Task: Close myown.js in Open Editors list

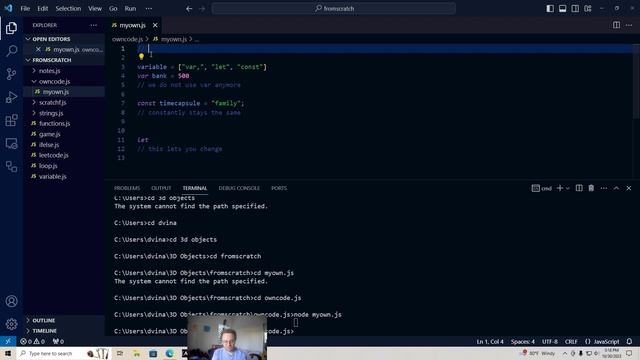Action: click(38, 49)
